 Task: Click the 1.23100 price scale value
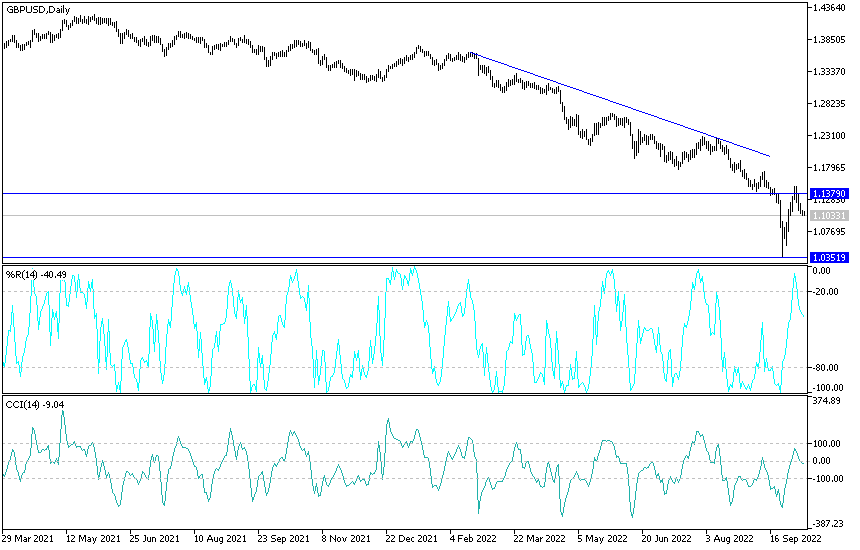point(829,135)
